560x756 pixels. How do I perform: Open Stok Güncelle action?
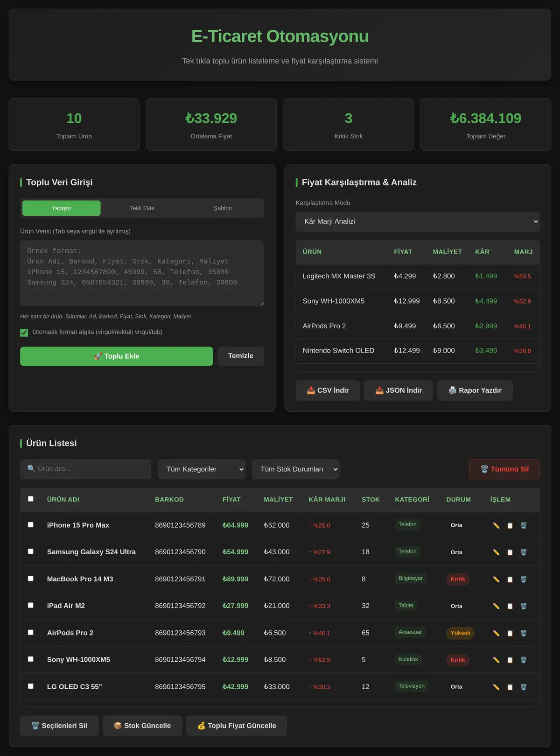pyautogui.click(x=142, y=726)
